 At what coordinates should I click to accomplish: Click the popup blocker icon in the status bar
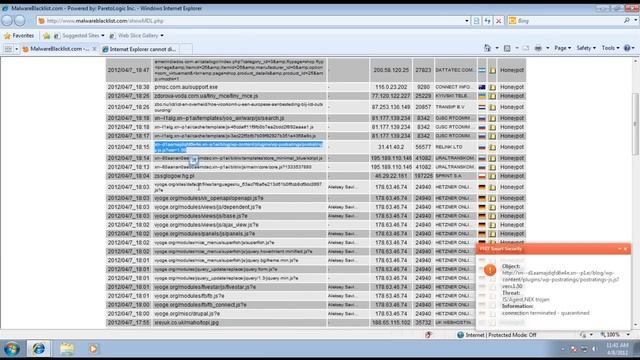[428, 335]
